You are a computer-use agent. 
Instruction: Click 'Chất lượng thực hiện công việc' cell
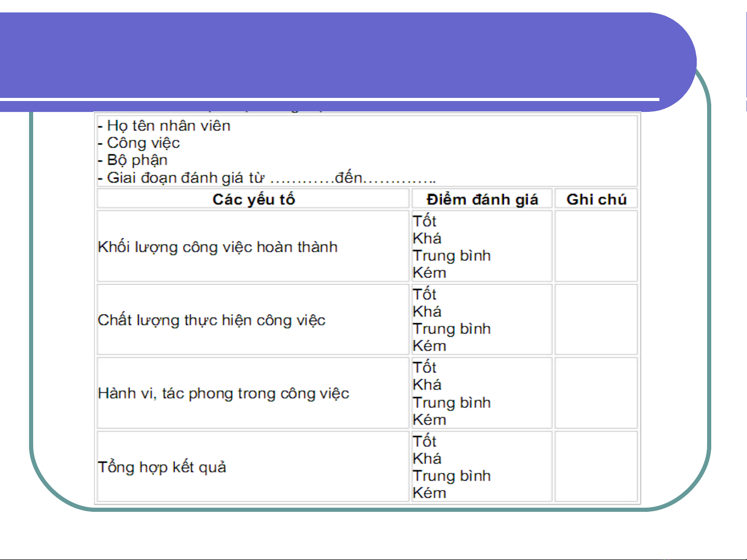[253, 320]
